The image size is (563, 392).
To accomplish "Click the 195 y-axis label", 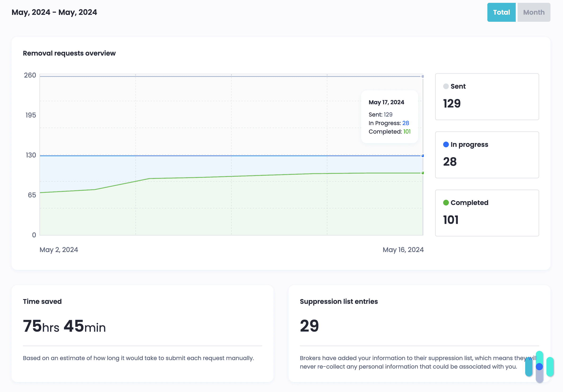I will 31,115.
